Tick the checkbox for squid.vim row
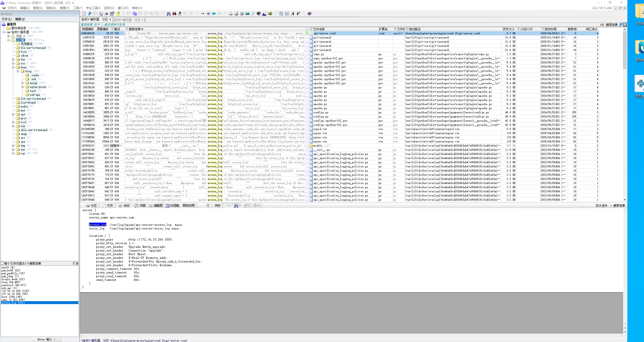This screenshot has height=342, width=644. coord(308,129)
